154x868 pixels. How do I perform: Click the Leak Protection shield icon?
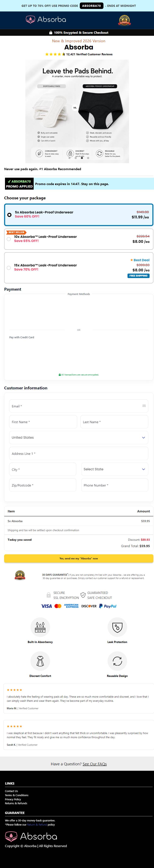(117, 627)
